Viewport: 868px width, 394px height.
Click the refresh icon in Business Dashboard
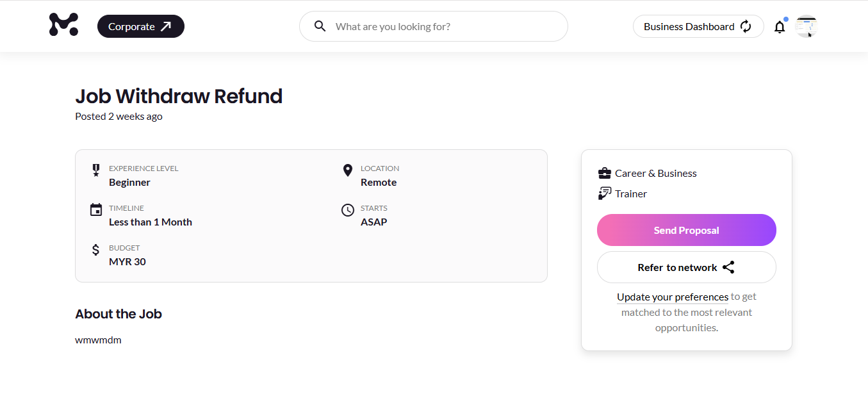coord(746,26)
